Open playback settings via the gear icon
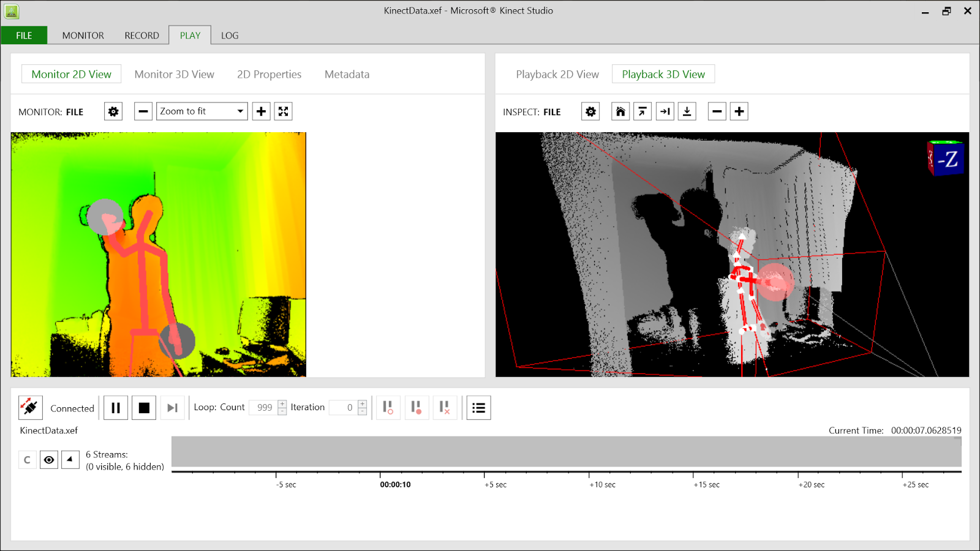This screenshot has height=551, width=980. point(590,111)
